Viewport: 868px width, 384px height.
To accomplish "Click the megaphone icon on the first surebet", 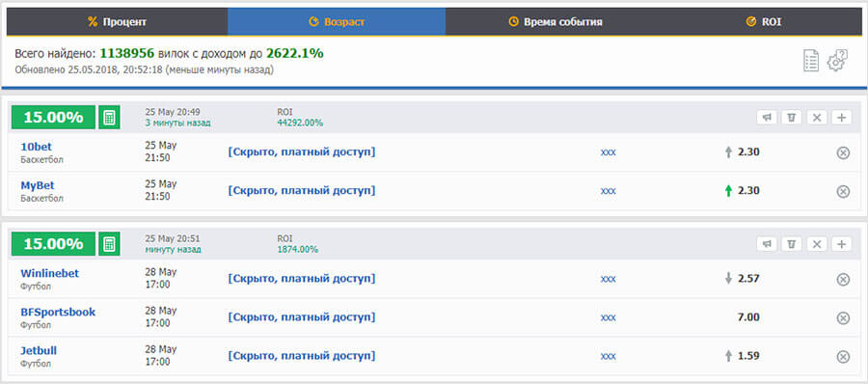I will pos(767,118).
